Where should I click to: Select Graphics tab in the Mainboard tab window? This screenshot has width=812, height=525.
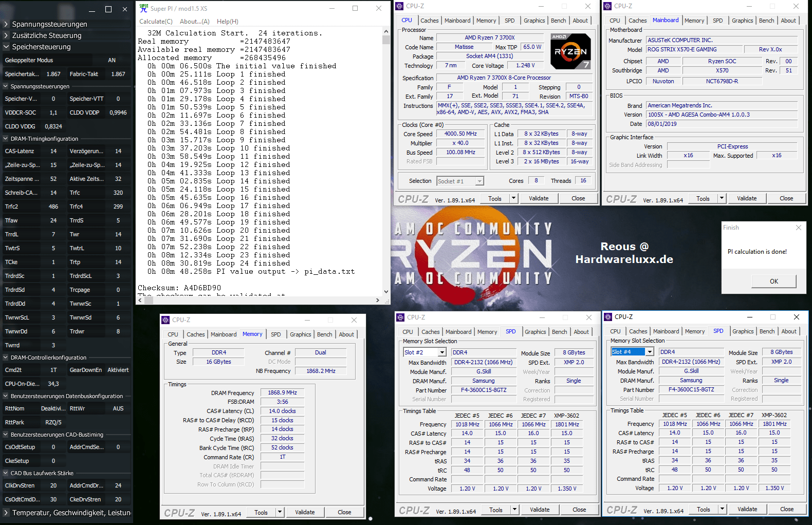(743, 21)
